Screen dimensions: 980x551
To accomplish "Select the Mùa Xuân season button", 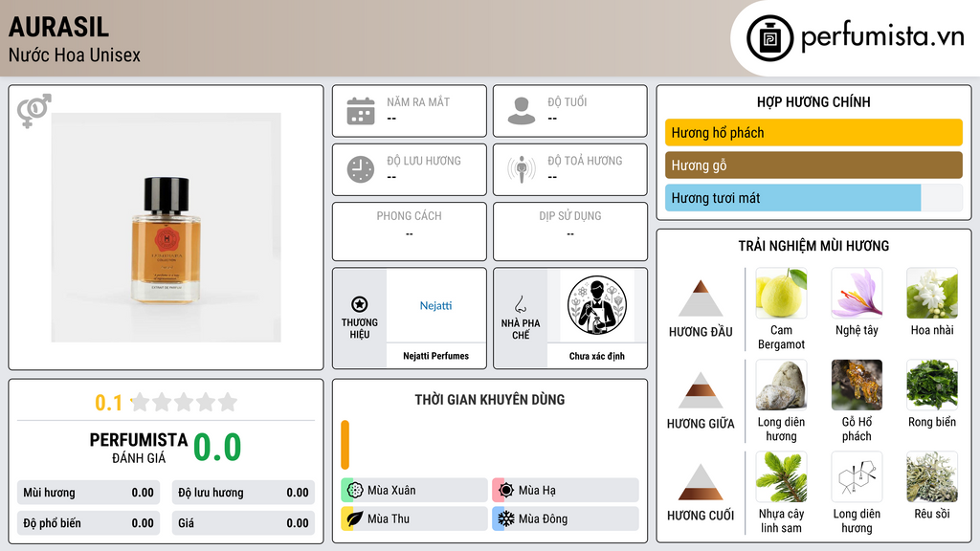I will [414, 490].
